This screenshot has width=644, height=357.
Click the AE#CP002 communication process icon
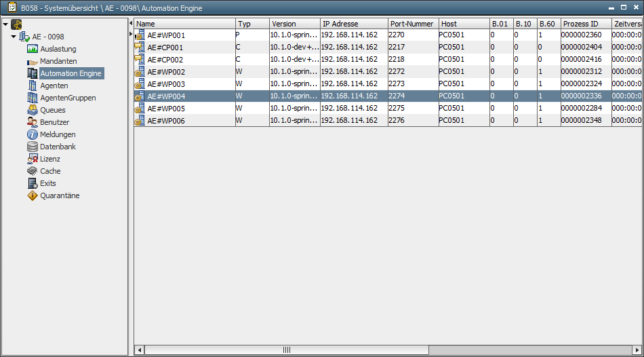coord(140,60)
